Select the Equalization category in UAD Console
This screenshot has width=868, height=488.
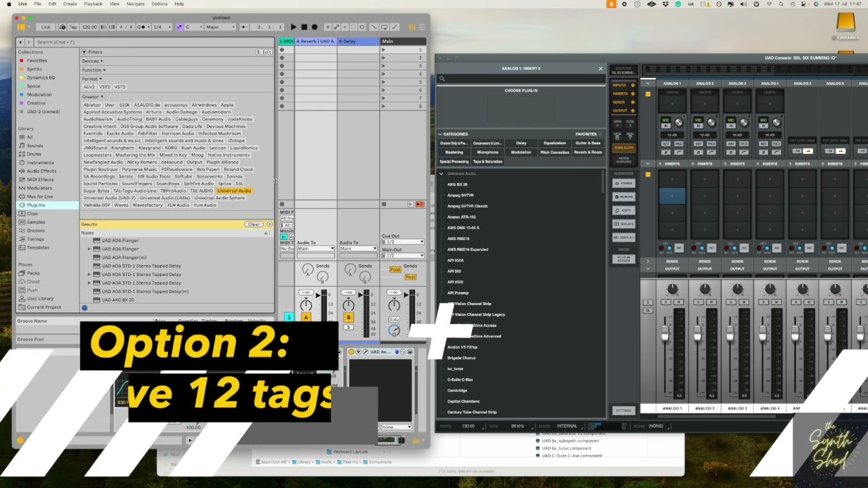click(555, 143)
